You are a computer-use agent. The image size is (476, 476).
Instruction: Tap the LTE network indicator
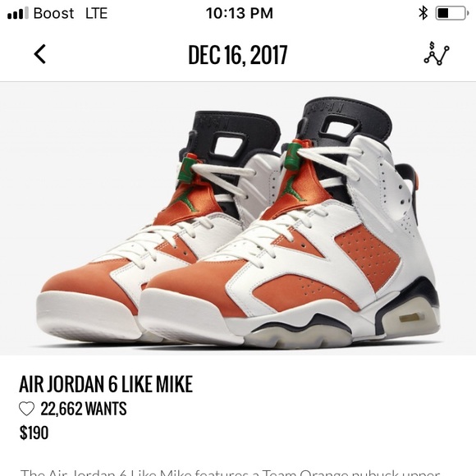[x=96, y=13]
